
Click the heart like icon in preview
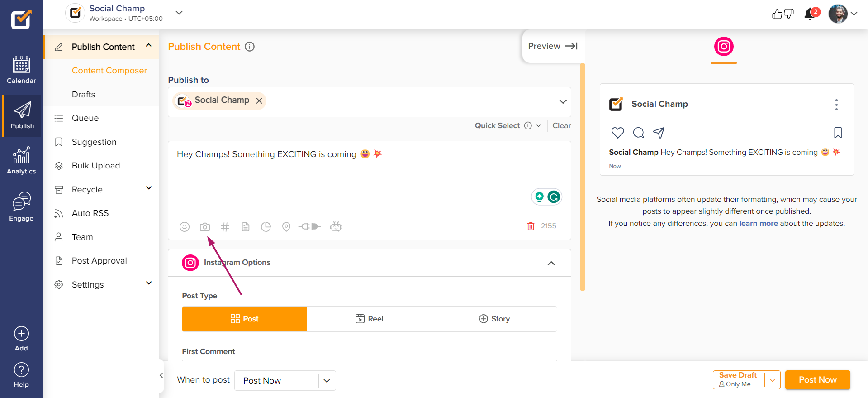coord(618,133)
